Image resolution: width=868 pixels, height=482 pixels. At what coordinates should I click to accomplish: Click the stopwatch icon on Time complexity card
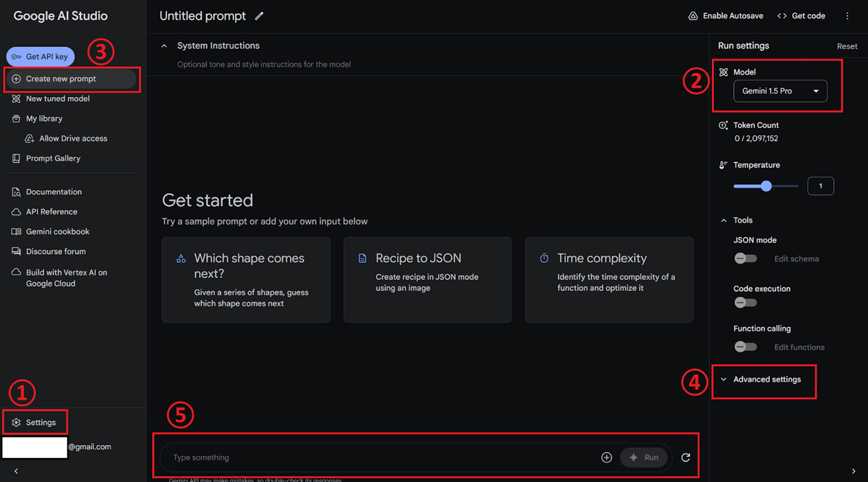tap(544, 258)
